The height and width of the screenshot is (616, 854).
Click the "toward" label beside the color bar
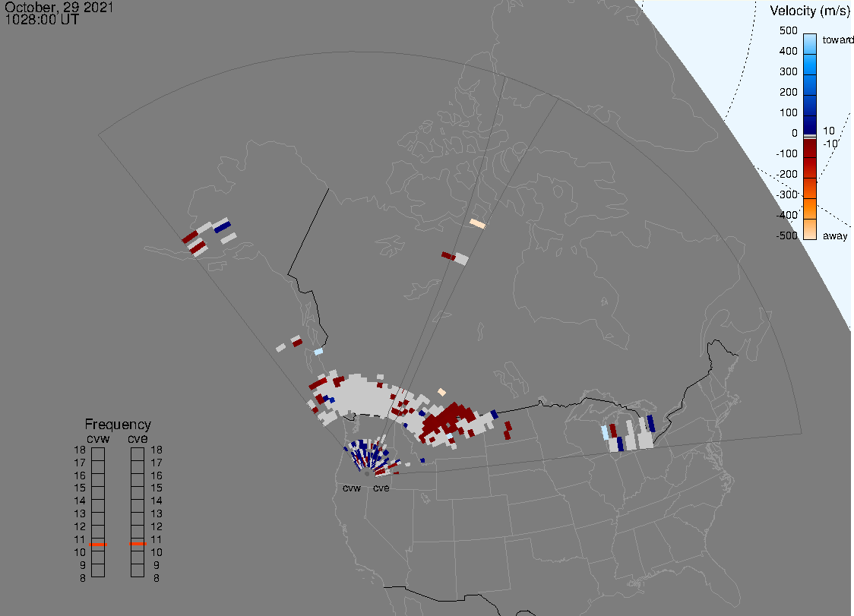point(837,39)
